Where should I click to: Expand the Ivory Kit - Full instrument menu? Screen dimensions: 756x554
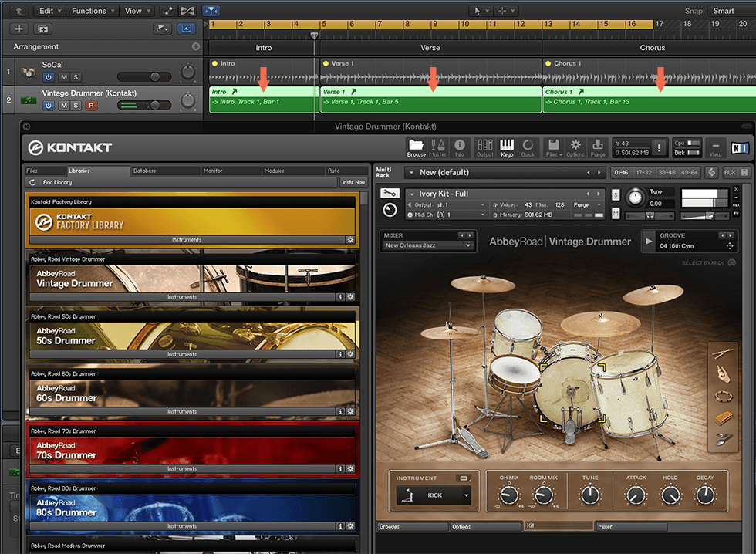pos(412,194)
